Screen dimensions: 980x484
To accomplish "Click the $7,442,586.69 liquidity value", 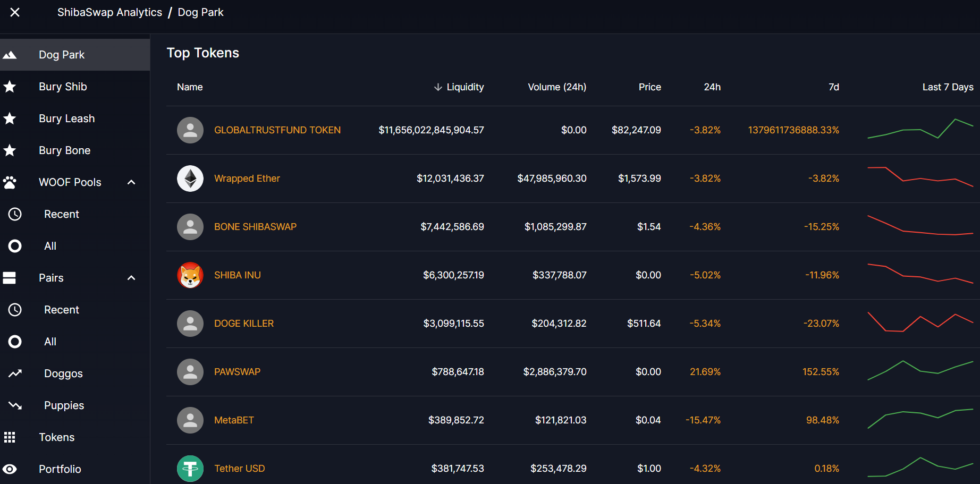I will (452, 227).
